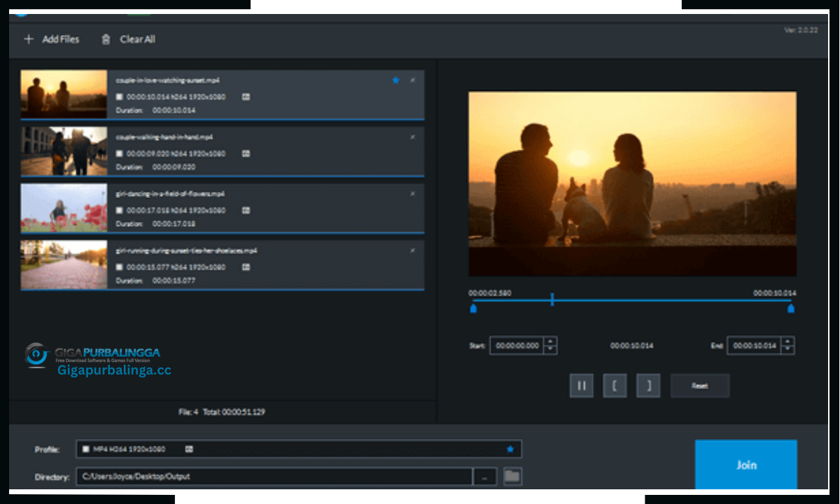Click the Duration 00:00:17.018 text
Image resolution: width=840 pixels, height=504 pixels.
[155, 224]
